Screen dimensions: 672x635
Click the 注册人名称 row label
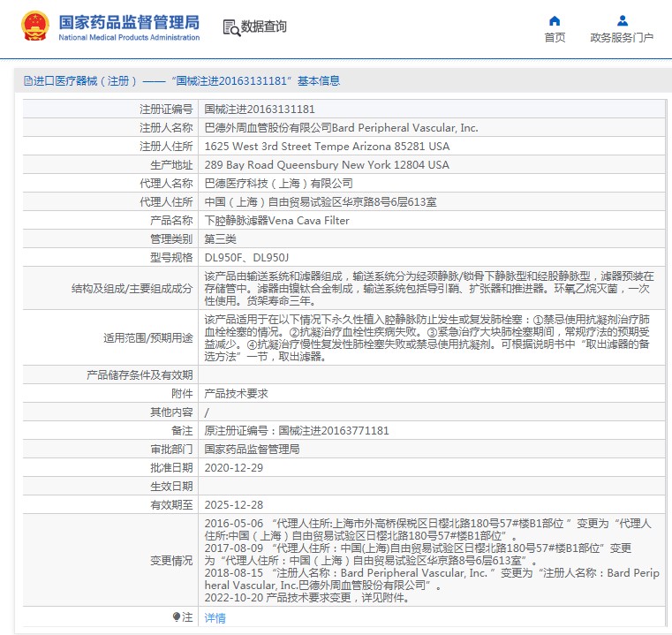pos(166,128)
